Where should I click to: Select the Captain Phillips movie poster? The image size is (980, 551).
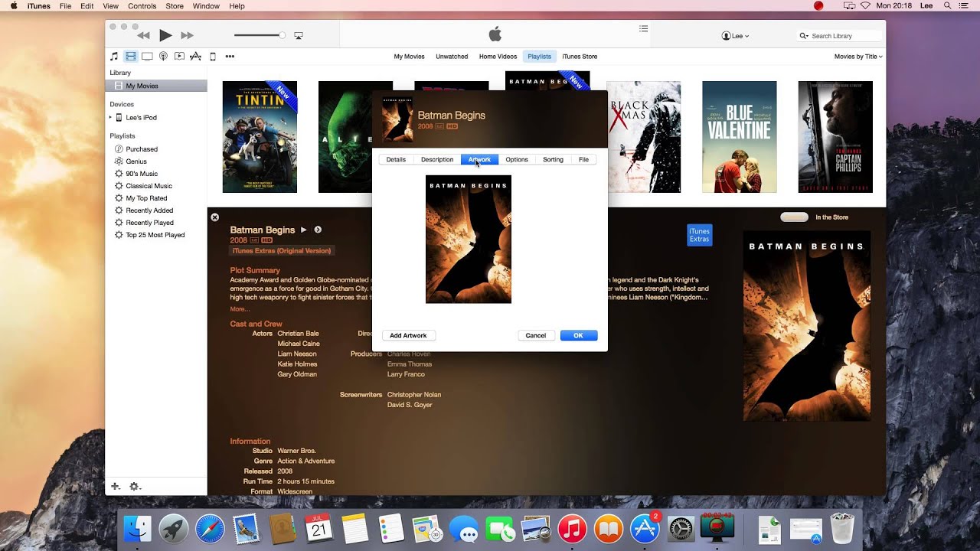pyautogui.click(x=835, y=137)
